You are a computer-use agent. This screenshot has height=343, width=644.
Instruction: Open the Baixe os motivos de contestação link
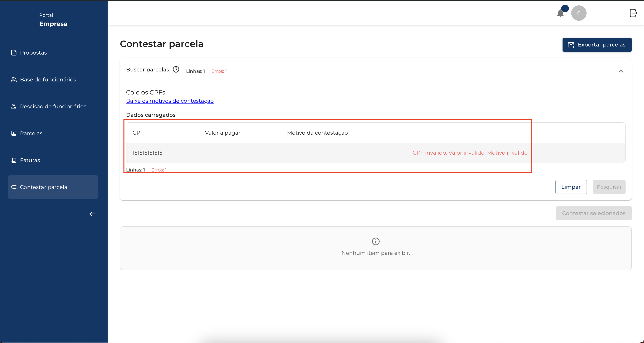pos(170,101)
